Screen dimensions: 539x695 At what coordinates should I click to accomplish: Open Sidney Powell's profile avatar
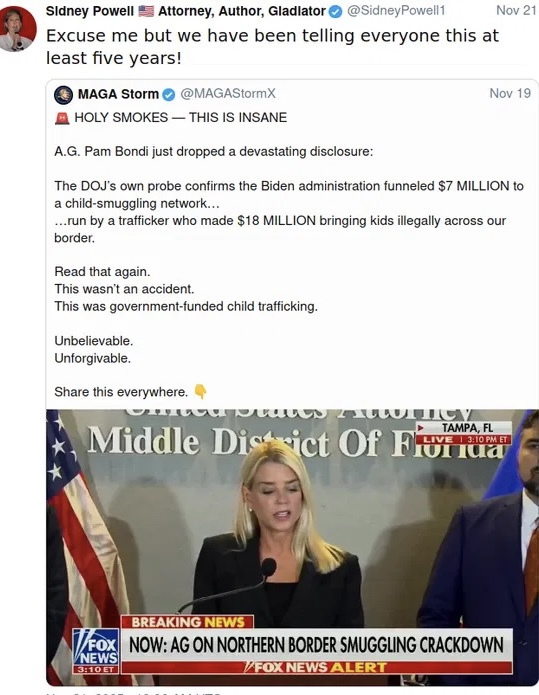18,29
